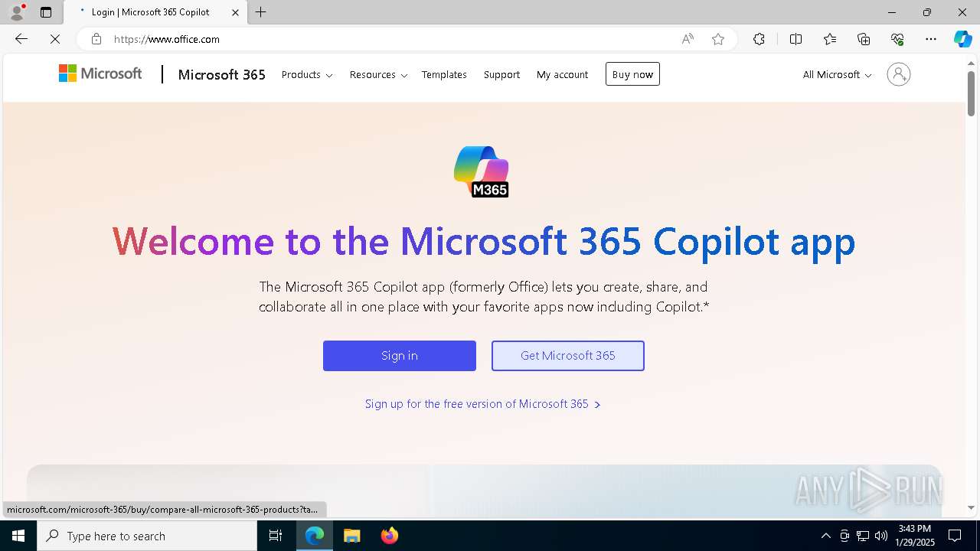Open a new tab with plus icon
Screen dimensions: 980x551
pyautogui.click(x=261, y=12)
